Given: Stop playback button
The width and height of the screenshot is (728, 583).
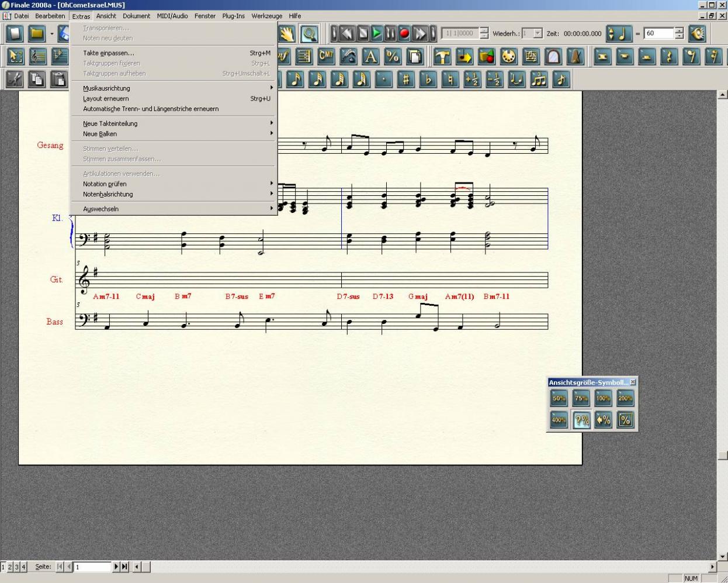Looking at the screenshot, I should 362,33.
